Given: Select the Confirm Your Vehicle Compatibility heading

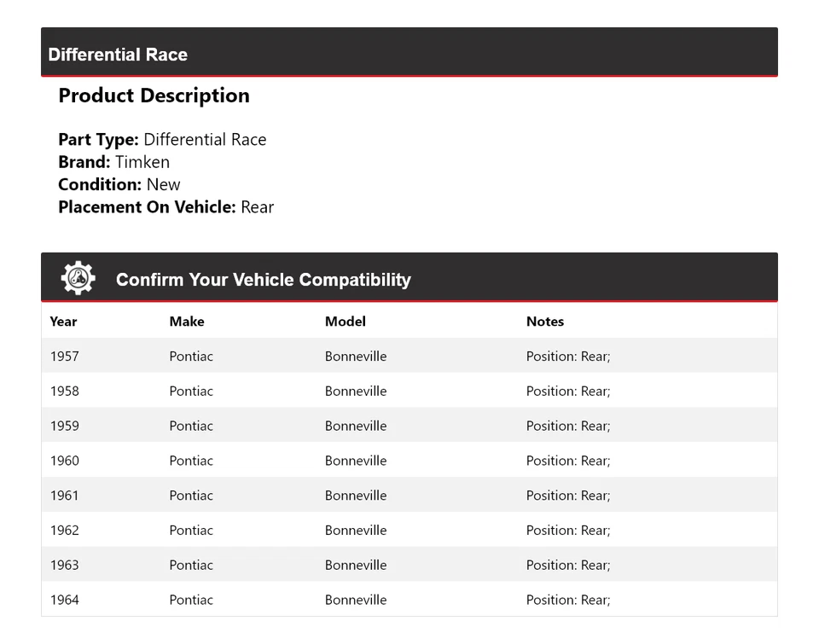Looking at the screenshot, I should coord(263,280).
